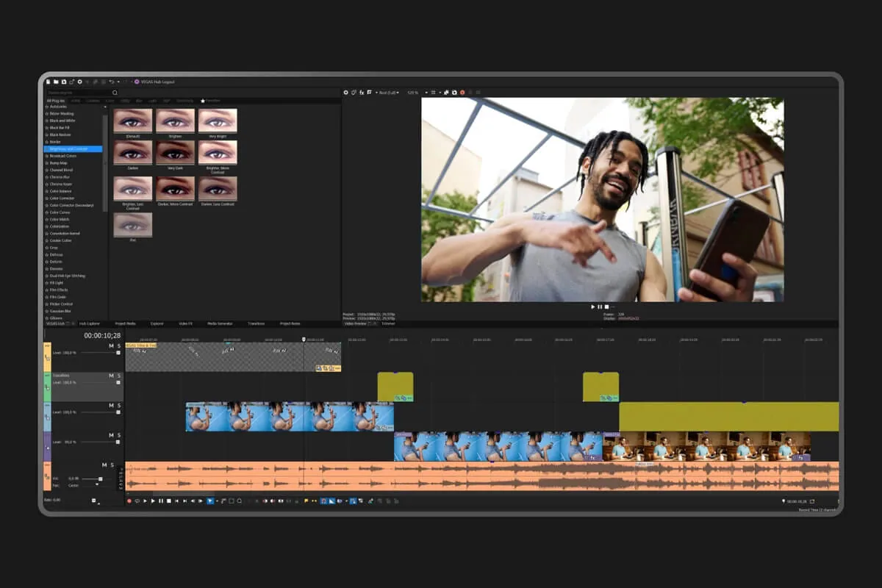Select the Very Dark preset thumbnail
This screenshot has height=588, width=882.
point(175,152)
